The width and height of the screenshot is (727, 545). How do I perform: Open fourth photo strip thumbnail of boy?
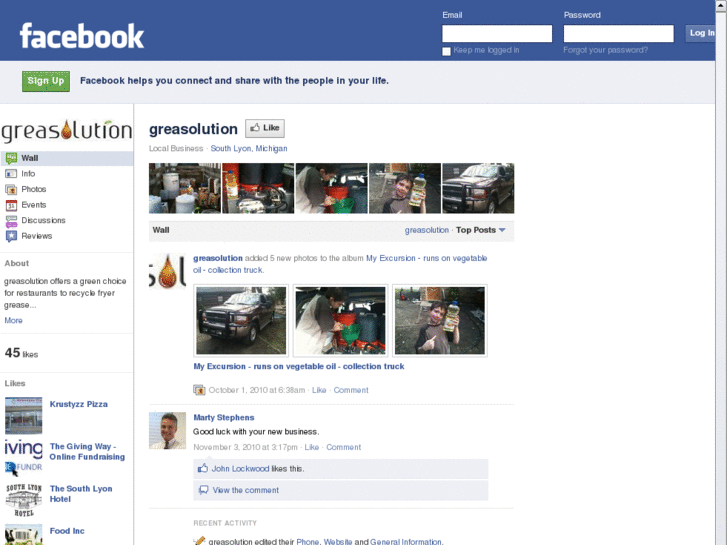pos(405,188)
